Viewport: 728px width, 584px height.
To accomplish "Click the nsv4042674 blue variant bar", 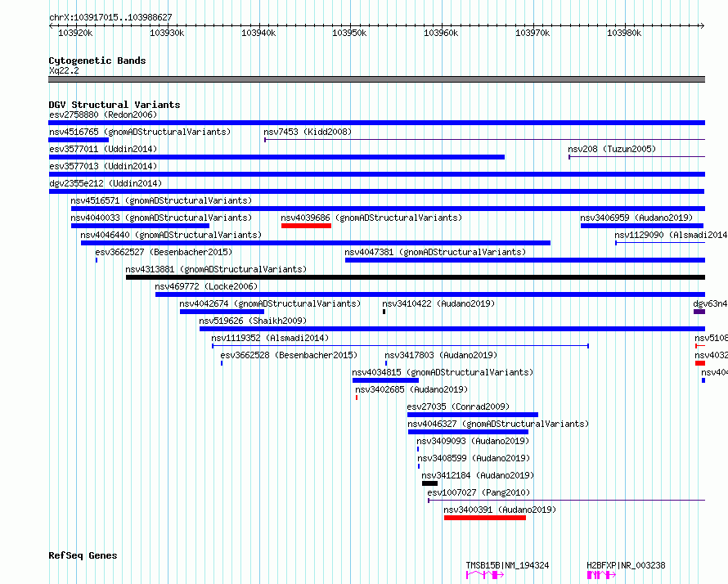I will click(x=222, y=312).
